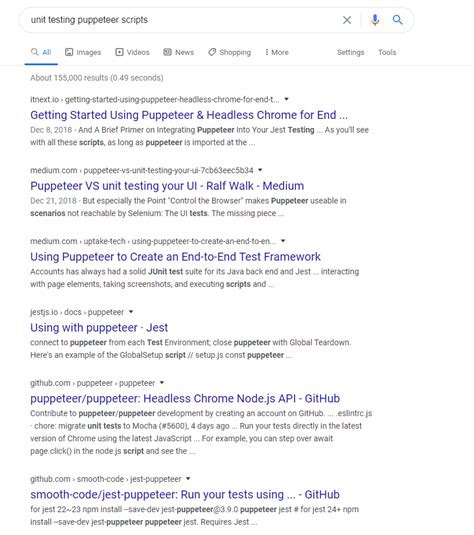This screenshot has height=535, width=474.
Task: Clear the search query with the X icon
Action: point(347,20)
